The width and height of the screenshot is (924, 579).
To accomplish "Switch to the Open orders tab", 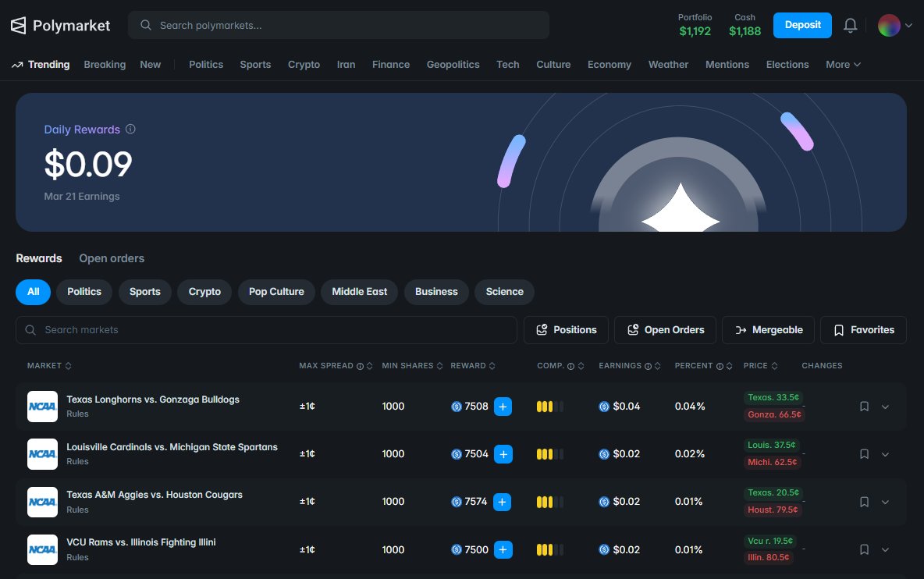I will pos(112,258).
